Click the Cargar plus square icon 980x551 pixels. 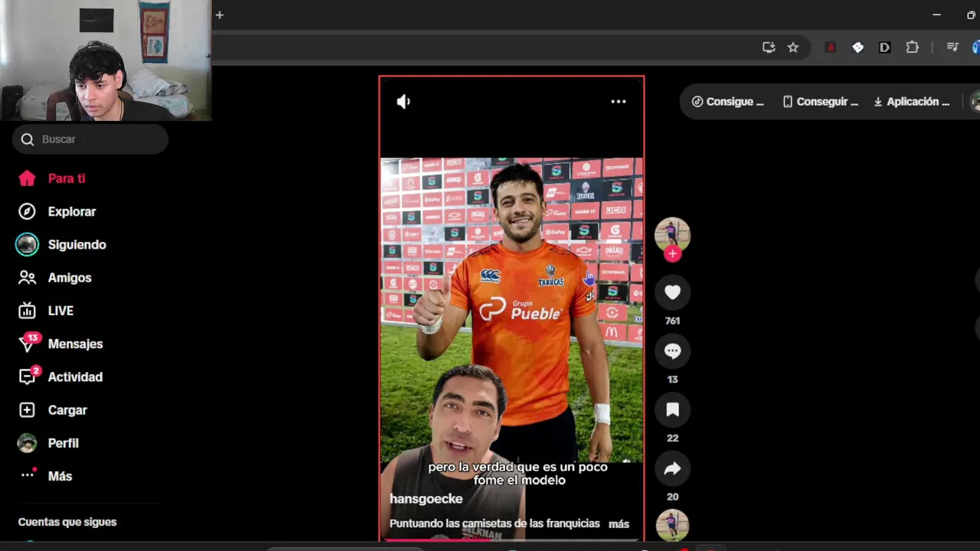pos(27,410)
